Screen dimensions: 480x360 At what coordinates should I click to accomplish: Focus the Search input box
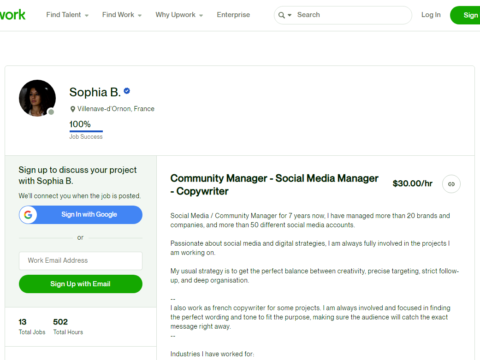352,15
